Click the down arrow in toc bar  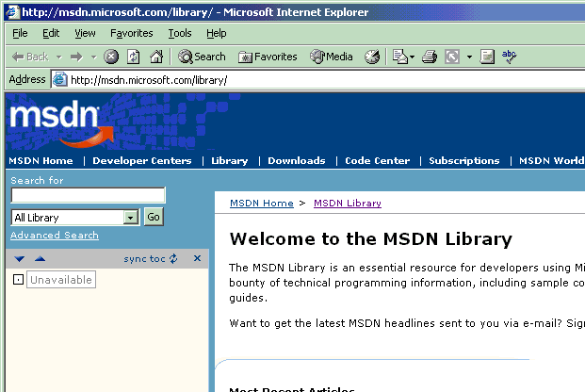[x=20, y=259]
